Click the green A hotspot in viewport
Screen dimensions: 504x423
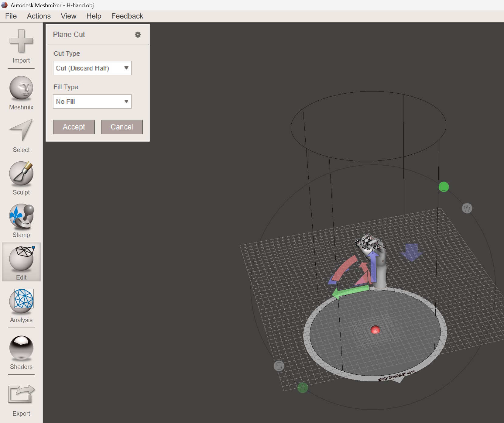pos(303,388)
